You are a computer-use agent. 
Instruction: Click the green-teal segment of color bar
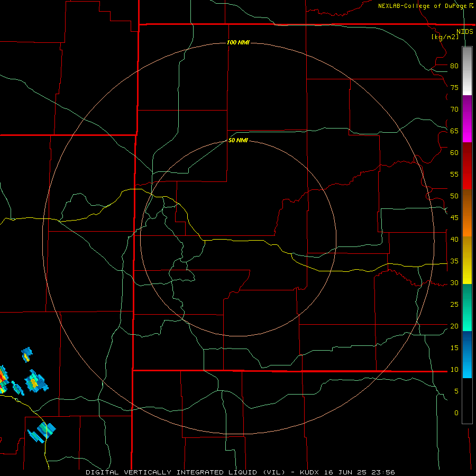tap(467, 307)
